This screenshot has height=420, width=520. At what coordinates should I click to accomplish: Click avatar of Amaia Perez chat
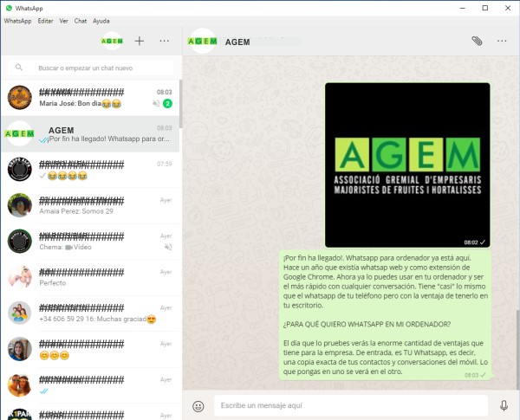(20, 205)
